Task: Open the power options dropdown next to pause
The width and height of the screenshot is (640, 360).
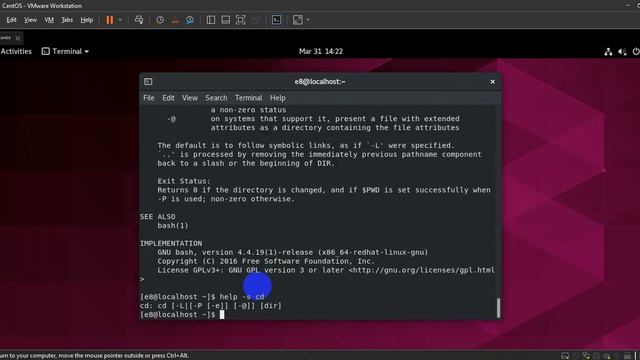Action: tap(120, 20)
